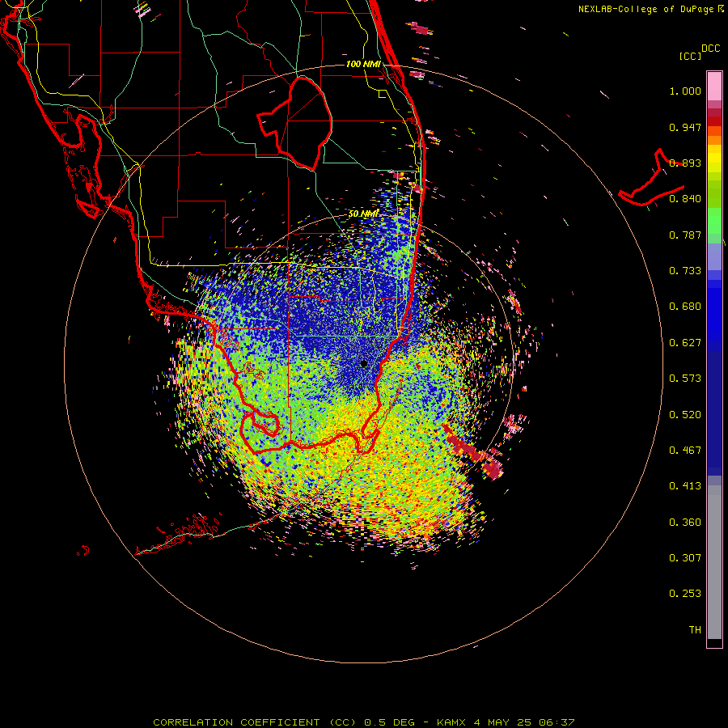Click the TH threshold label
Screen dimensions: 728x728
[695, 630]
